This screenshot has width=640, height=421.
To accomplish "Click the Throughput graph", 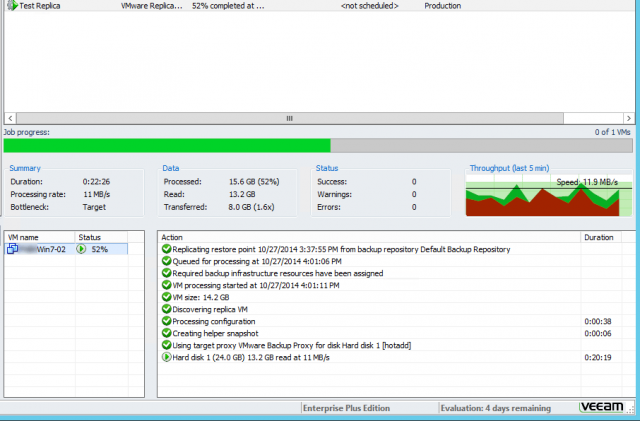I will [x=549, y=195].
